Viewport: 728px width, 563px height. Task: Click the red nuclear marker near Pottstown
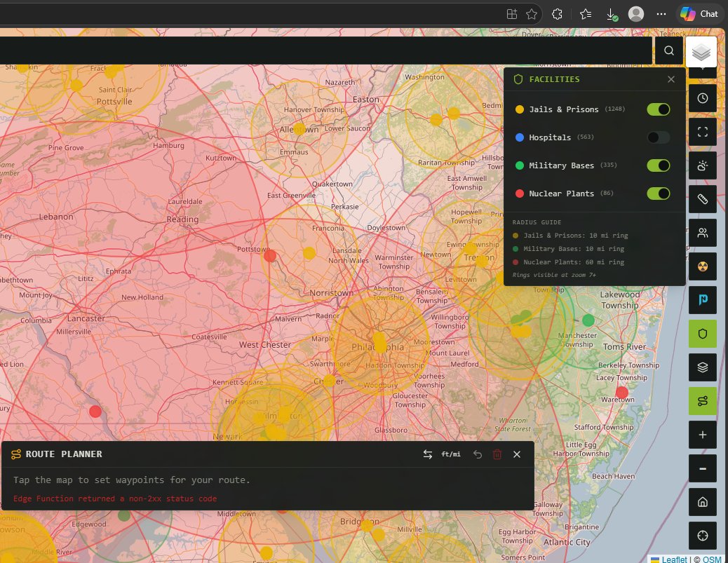point(270,256)
